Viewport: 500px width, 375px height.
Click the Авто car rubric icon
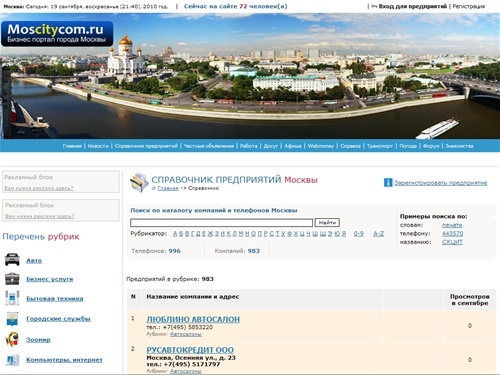coord(12,259)
